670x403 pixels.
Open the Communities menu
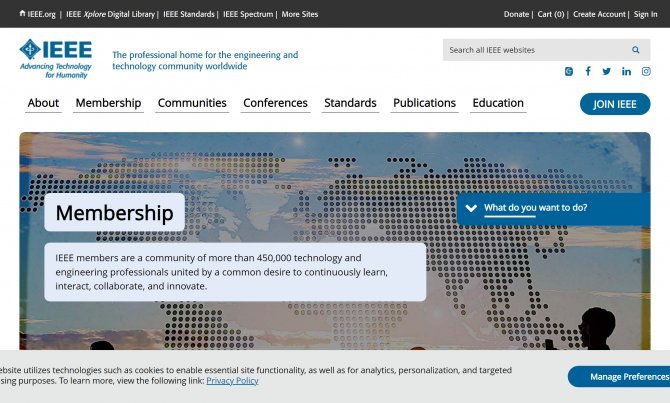[192, 103]
